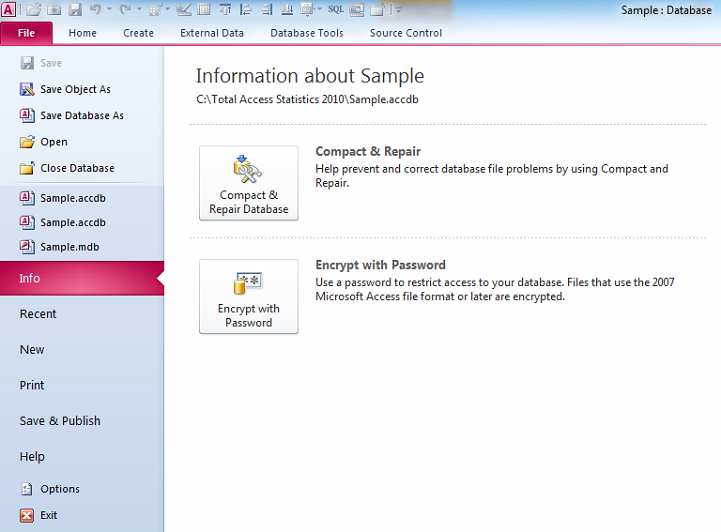This screenshot has width=721, height=532.
Task: Click the Save Database As icon
Action: (27, 115)
